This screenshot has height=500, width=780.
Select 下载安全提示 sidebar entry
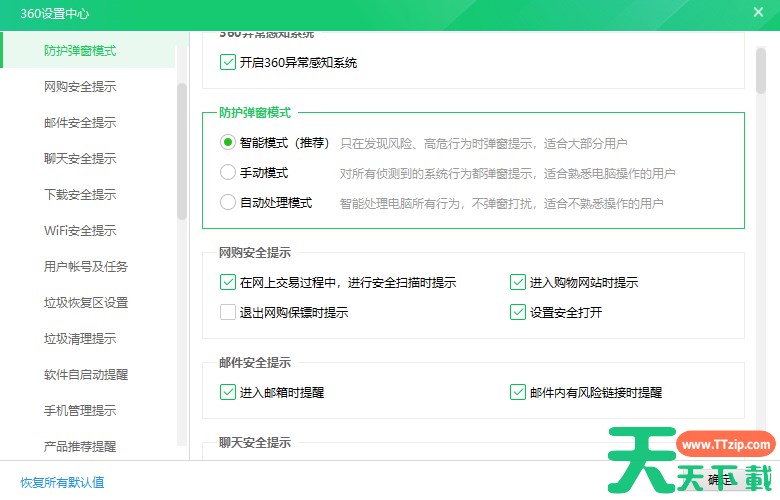[x=80, y=195]
